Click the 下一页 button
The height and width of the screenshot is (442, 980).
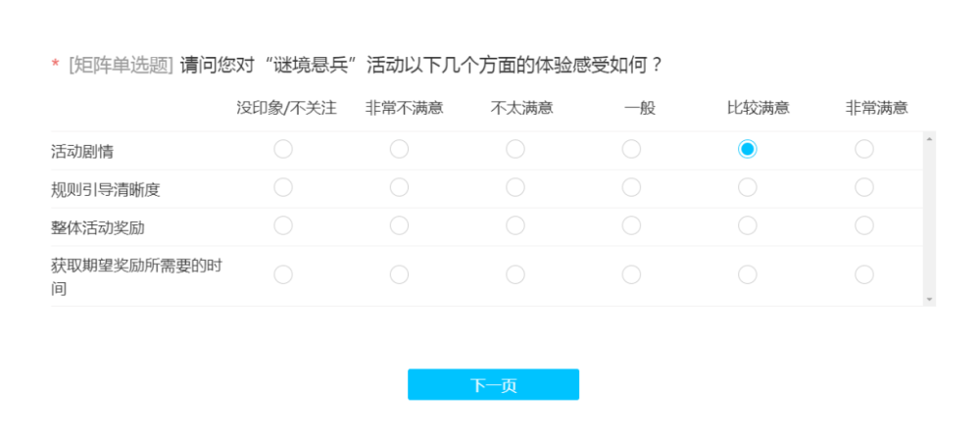click(x=493, y=384)
